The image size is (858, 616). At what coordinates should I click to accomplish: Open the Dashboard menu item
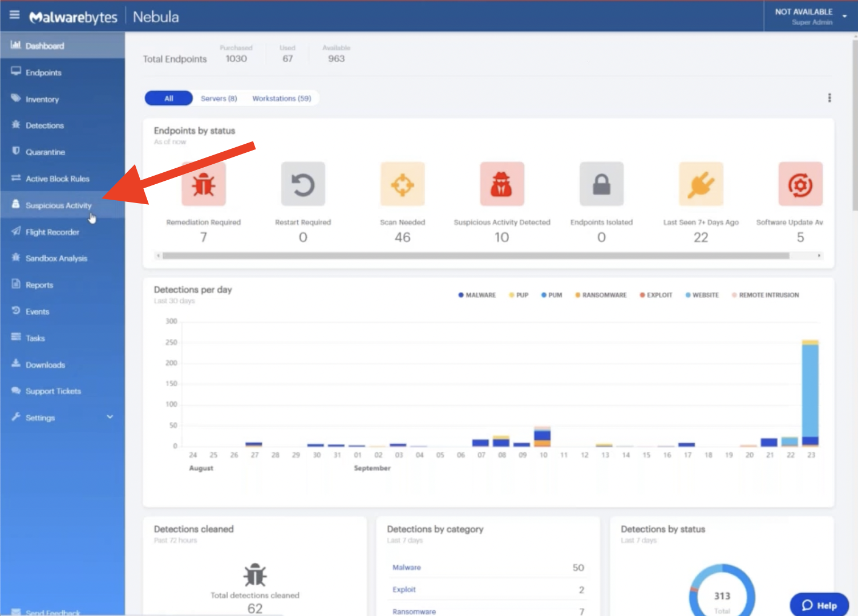pyautogui.click(x=63, y=46)
